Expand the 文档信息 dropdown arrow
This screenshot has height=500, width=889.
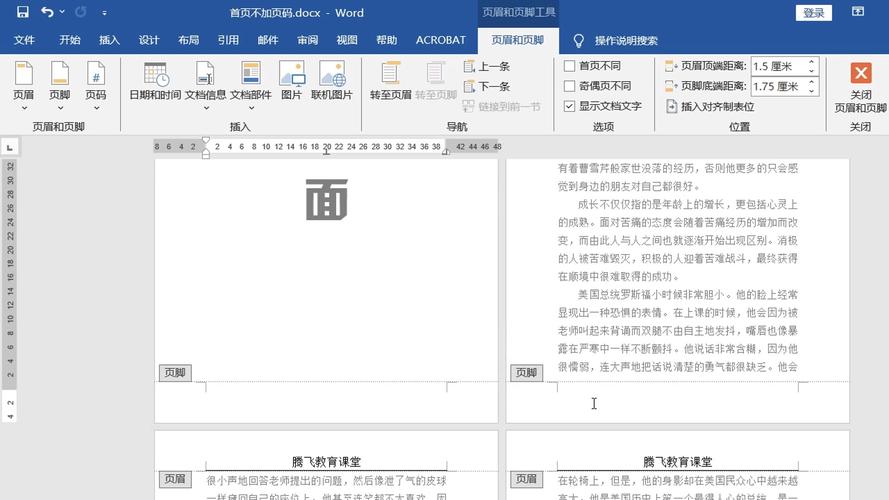coord(206,108)
